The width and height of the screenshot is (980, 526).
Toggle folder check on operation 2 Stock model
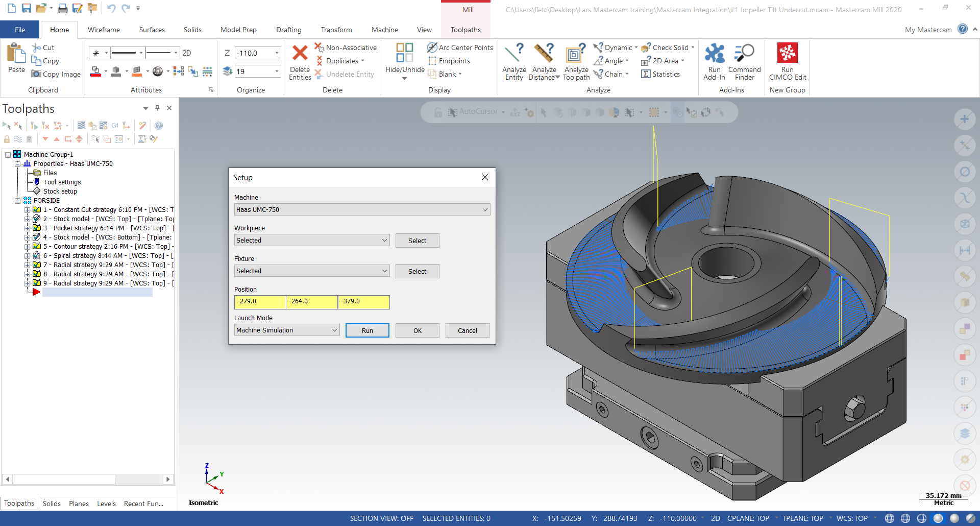(x=37, y=219)
